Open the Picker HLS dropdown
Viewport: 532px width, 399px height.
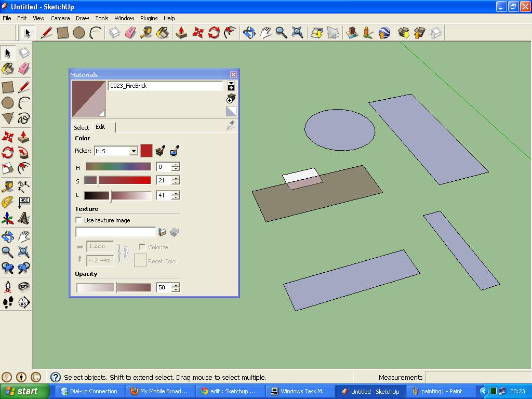[134, 151]
